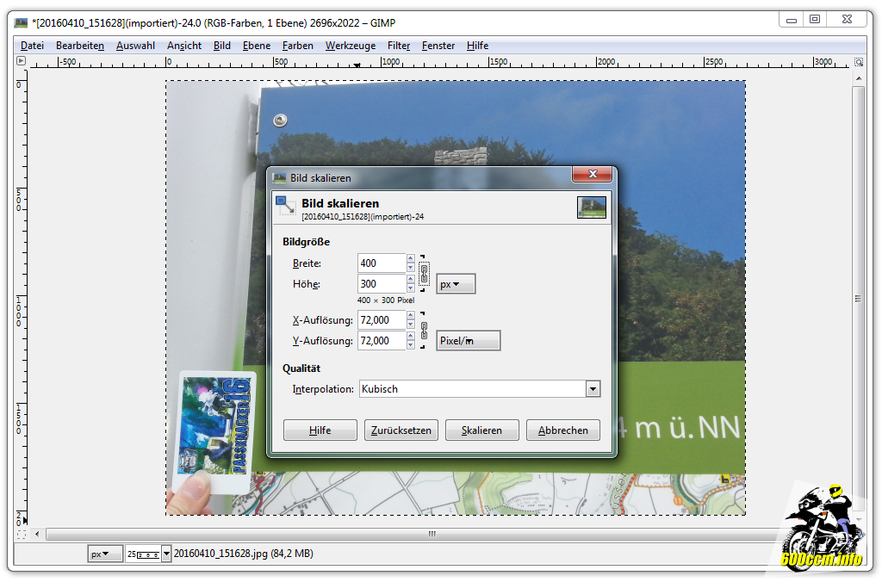This screenshot has height=588, width=882.
Task: Open the Werkzeuge menu
Action: pos(351,46)
